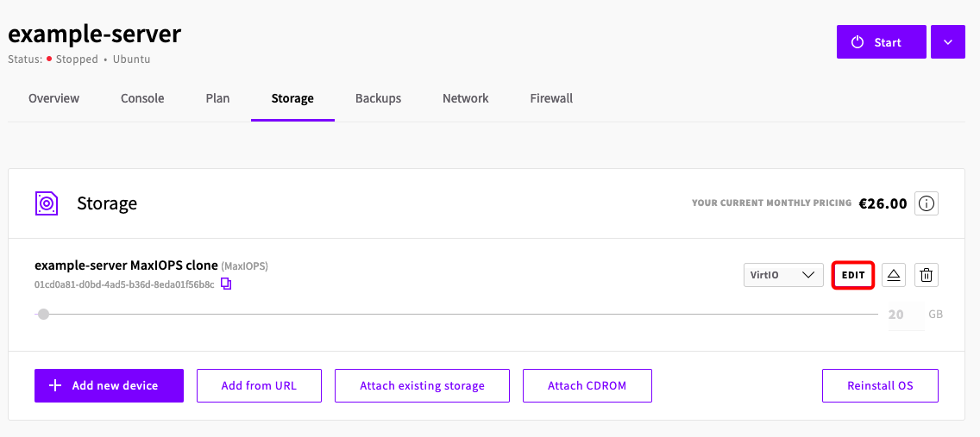The height and width of the screenshot is (437, 980).
Task: Open the VirtIO controller dropdown
Action: [783, 275]
